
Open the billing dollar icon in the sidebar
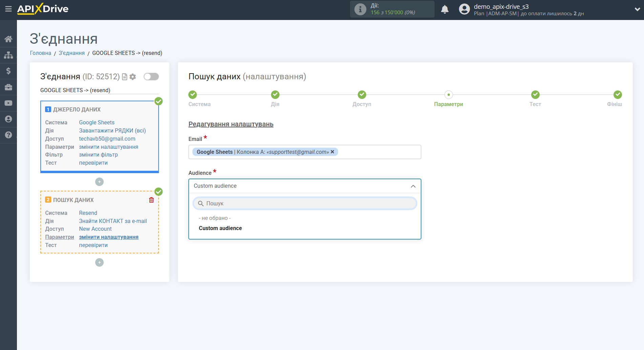(8, 71)
